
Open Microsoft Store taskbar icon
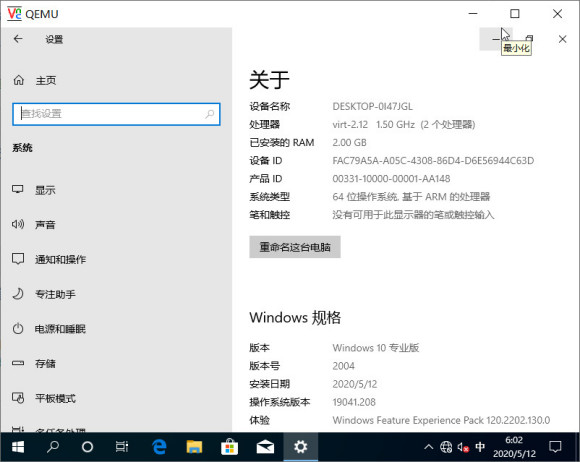[229, 447]
